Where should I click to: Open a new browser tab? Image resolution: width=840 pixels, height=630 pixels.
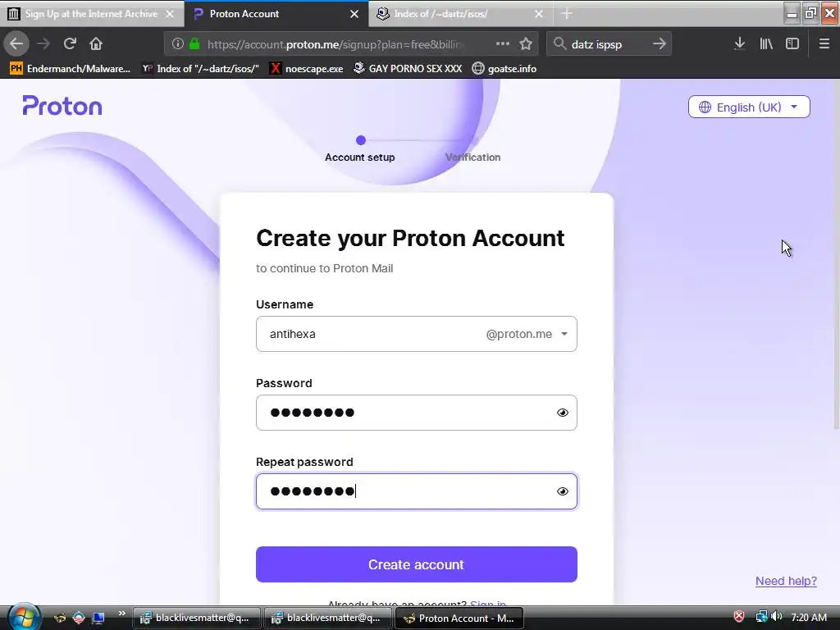(567, 14)
